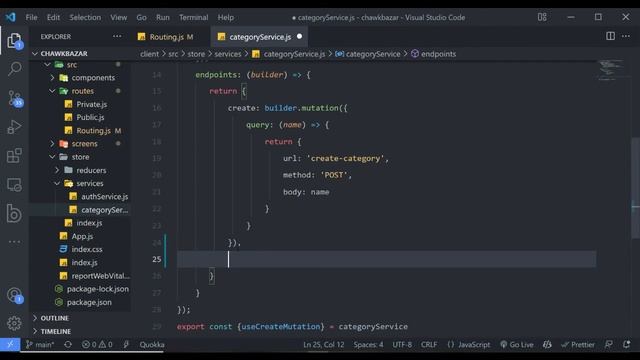Open the Selection menu
Viewport: 640px width, 360px height.
click(85, 18)
